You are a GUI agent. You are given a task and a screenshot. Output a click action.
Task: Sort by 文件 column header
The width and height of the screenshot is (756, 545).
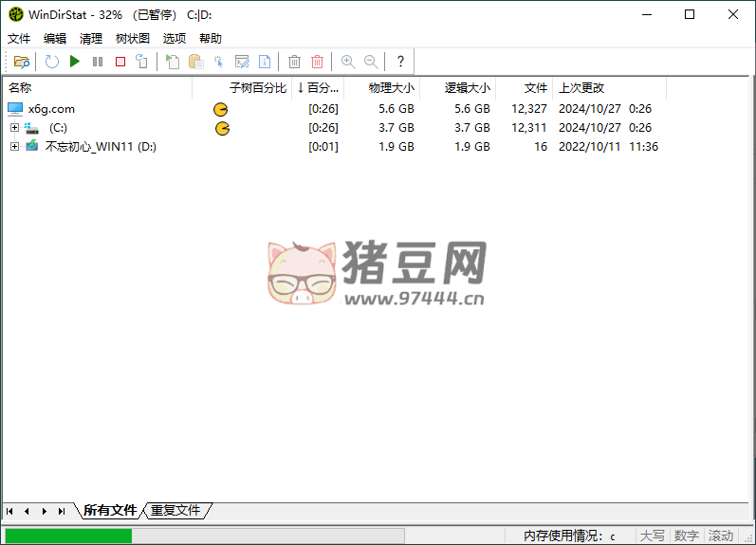pyautogui.click(x=525, y=88)
